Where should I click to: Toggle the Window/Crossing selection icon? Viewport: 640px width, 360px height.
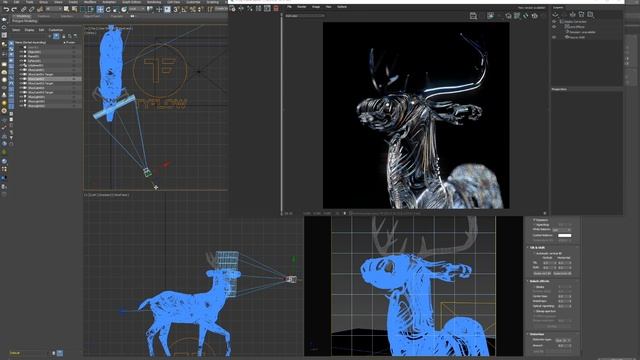click(x=91, y=9)
